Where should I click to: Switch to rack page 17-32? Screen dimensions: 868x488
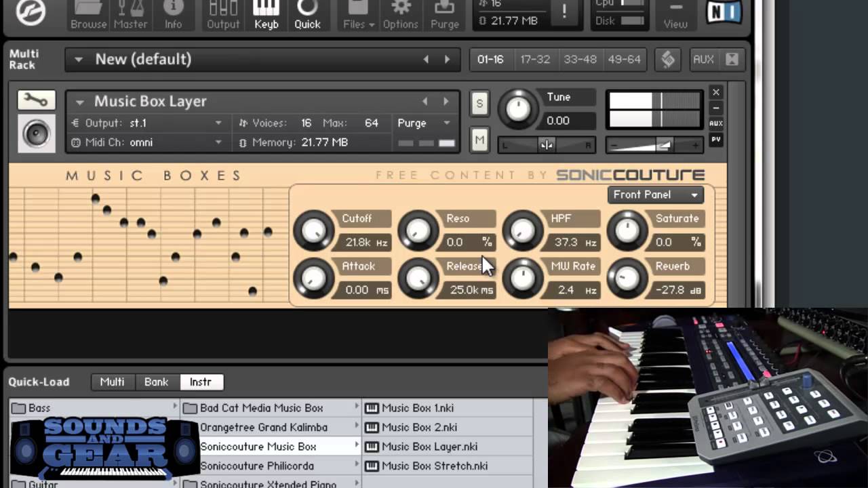(535, 60)
